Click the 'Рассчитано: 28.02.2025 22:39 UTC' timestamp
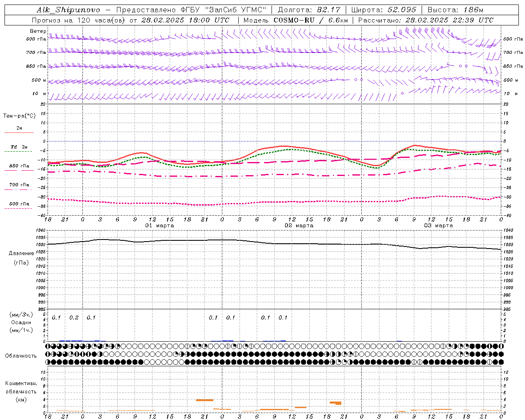 point(426,20)
